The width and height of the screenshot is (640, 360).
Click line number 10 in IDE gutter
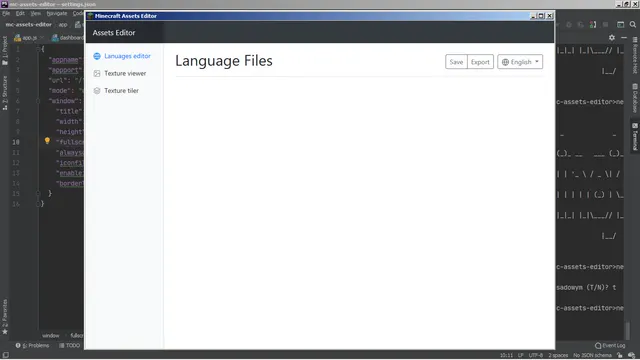coord(16,142)
